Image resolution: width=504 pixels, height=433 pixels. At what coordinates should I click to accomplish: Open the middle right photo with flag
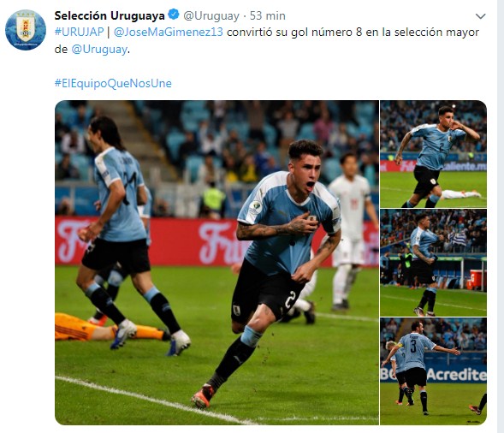coord(433,263)
